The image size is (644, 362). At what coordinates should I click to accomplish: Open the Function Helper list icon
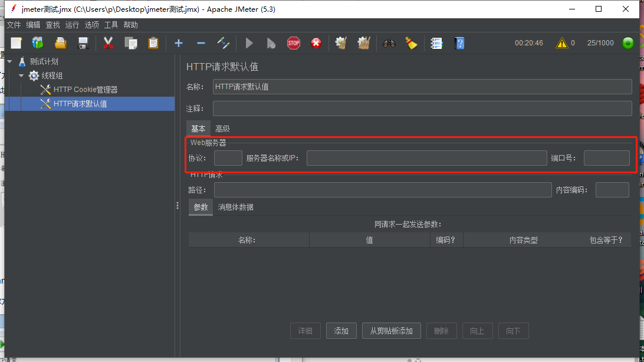(x=436, y=43)
